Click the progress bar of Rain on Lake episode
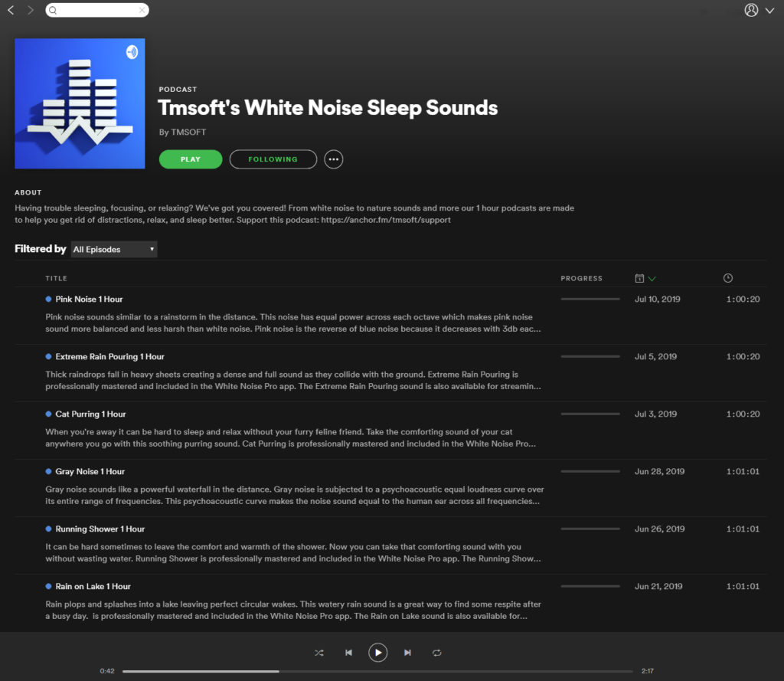784x681 pixels. click(x=590, y=587)
